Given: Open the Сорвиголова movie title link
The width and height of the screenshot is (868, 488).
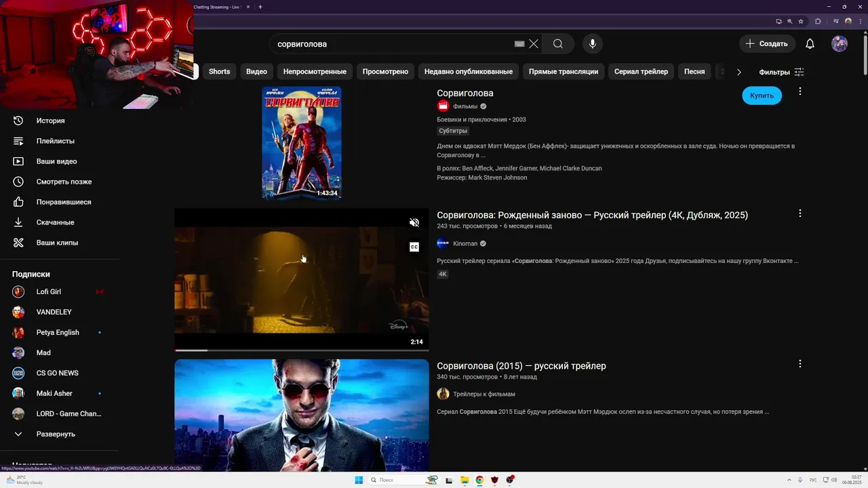Looking at the screenshot, I should pos(465,94).
